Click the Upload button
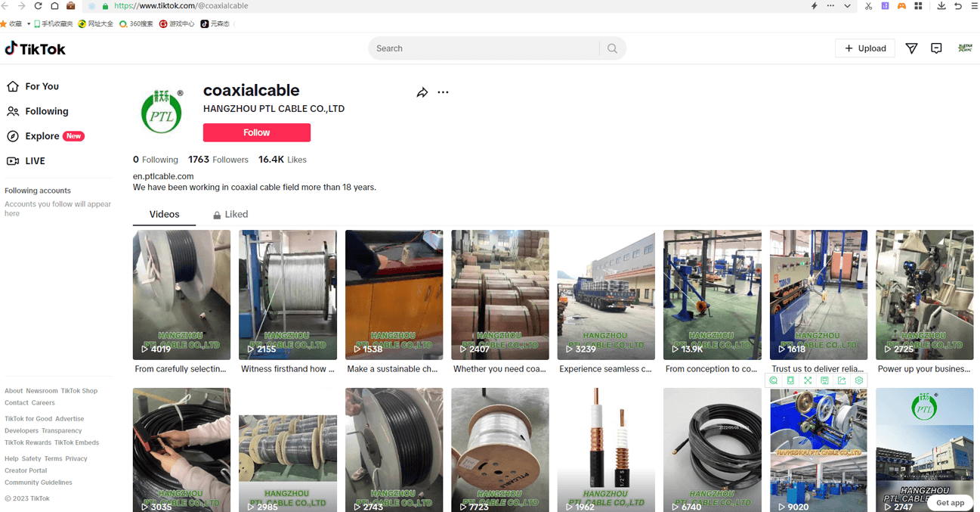 (x=865, y=48)
